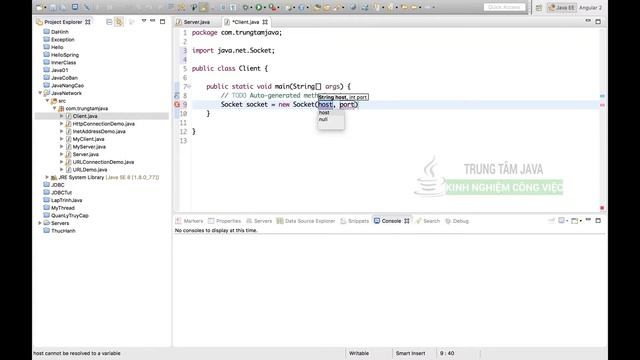The image size is (640, 360).
Task: Click the 'Smart Insert' status bar entry
Action: click(410, 353)
